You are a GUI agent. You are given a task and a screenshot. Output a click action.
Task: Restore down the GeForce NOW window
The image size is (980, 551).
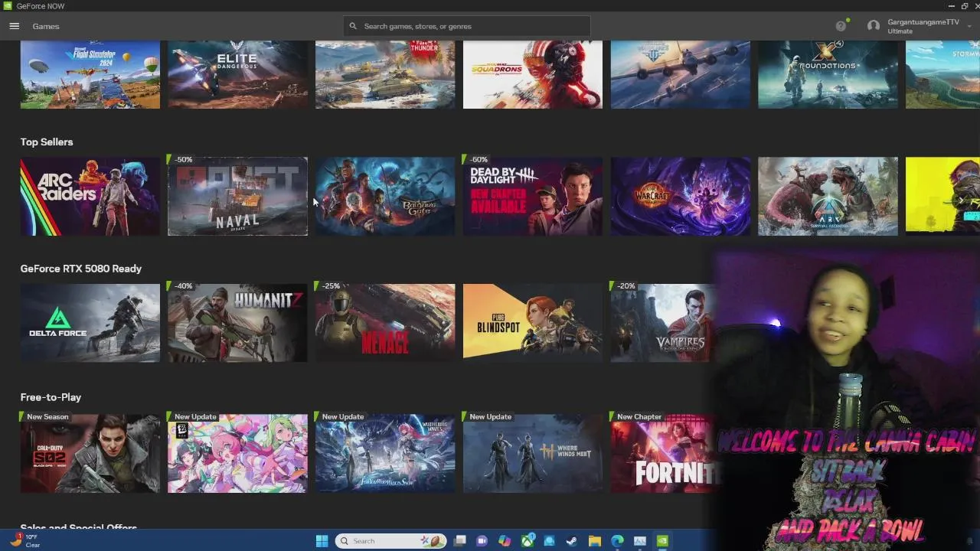tap(964, 6)
